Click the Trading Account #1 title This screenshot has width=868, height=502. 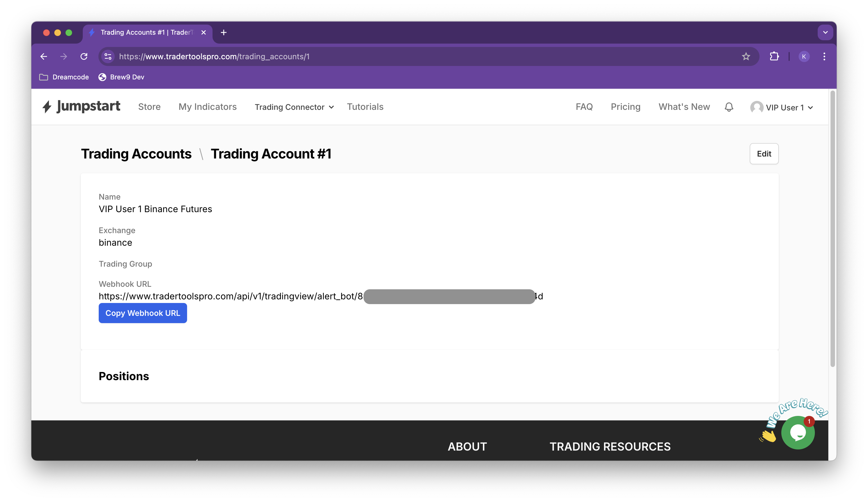point(271,153)
